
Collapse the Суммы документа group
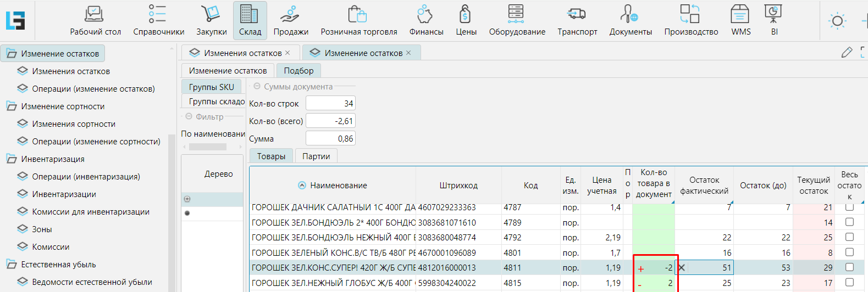click(x=257, y=87)
